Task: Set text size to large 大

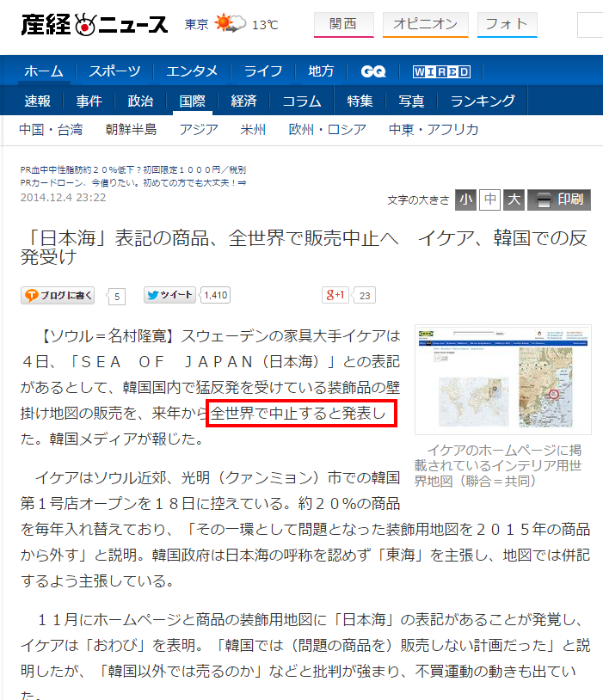Action: [x=514, y=200]
